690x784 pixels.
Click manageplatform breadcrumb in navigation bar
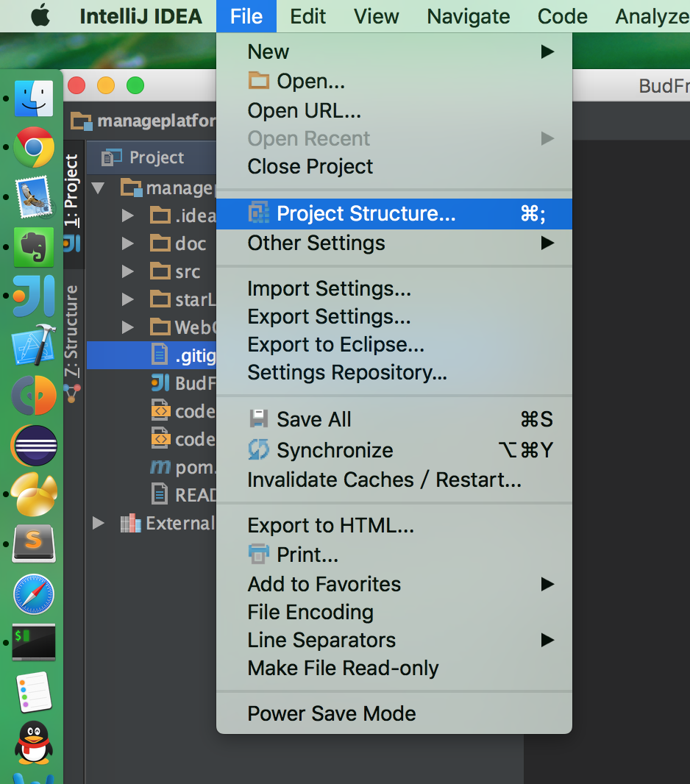144,121
